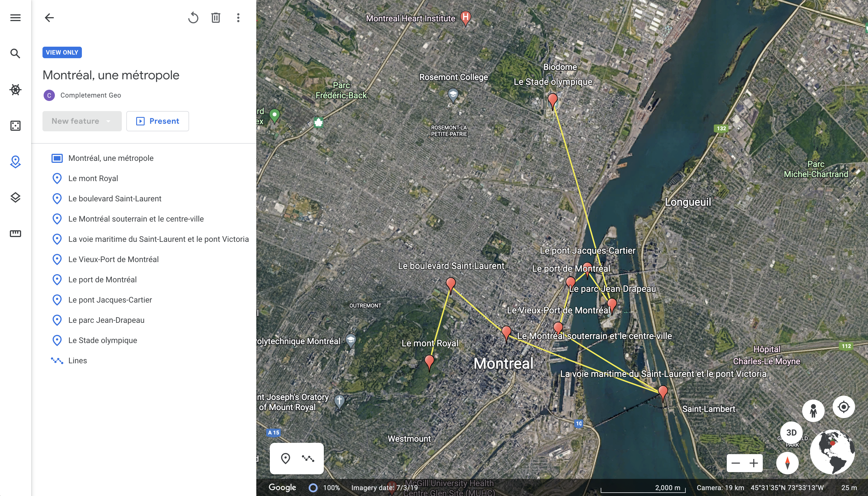Open the Search tool in the sidebar
The width and height of the screenshot is (868, 496).
point(15,53)
